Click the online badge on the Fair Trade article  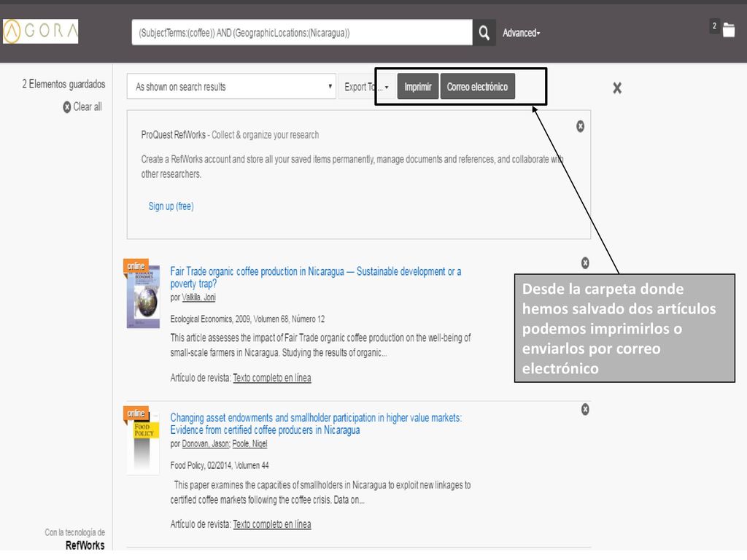pos(136,265)
